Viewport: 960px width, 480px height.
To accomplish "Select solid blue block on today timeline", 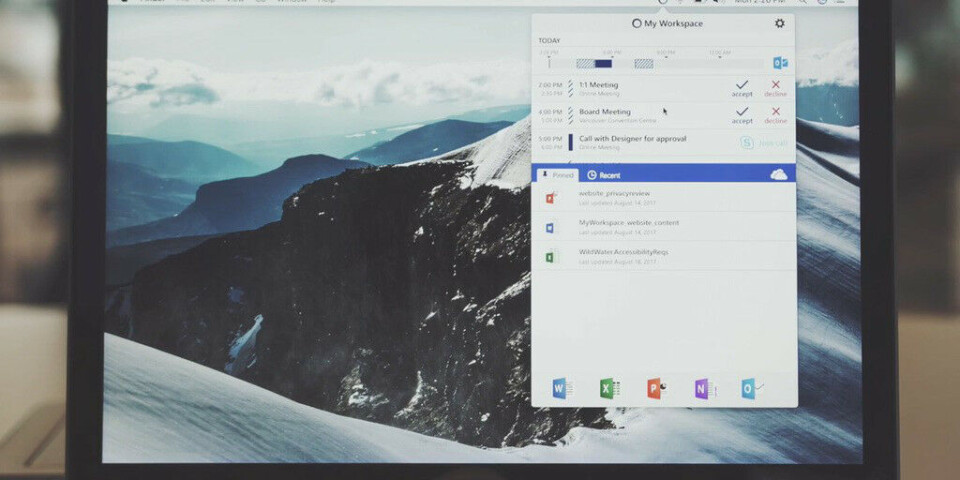I will pyautogui.click(x=603, y=63).
